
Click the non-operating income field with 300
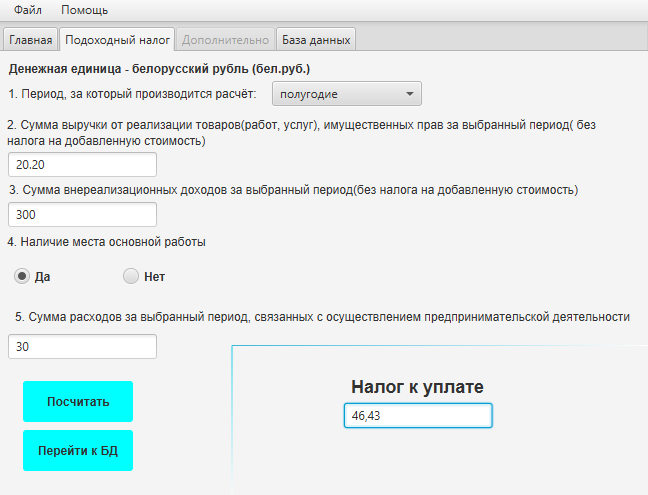(82, 214)
